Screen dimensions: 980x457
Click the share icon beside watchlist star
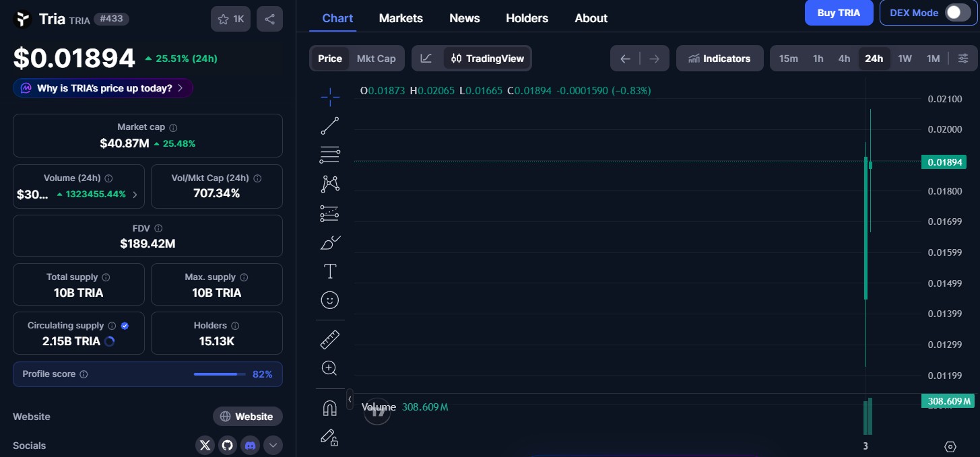(x=269, y=20)
